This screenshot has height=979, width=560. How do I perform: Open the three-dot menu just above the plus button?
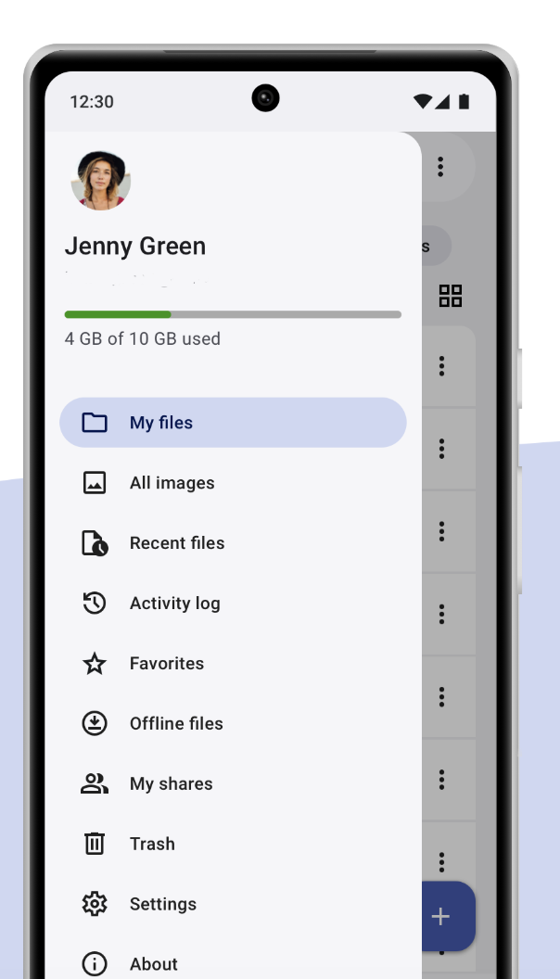[x=441, y=861]
